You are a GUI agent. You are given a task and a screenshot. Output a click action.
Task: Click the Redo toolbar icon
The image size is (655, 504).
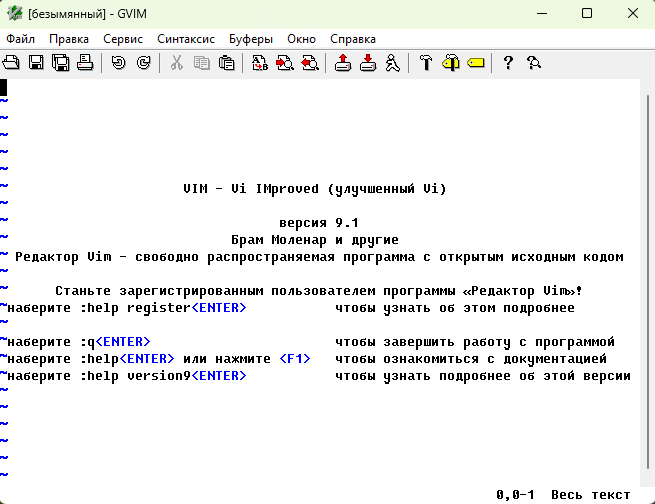pyautogui.click(x=143, y=63)
